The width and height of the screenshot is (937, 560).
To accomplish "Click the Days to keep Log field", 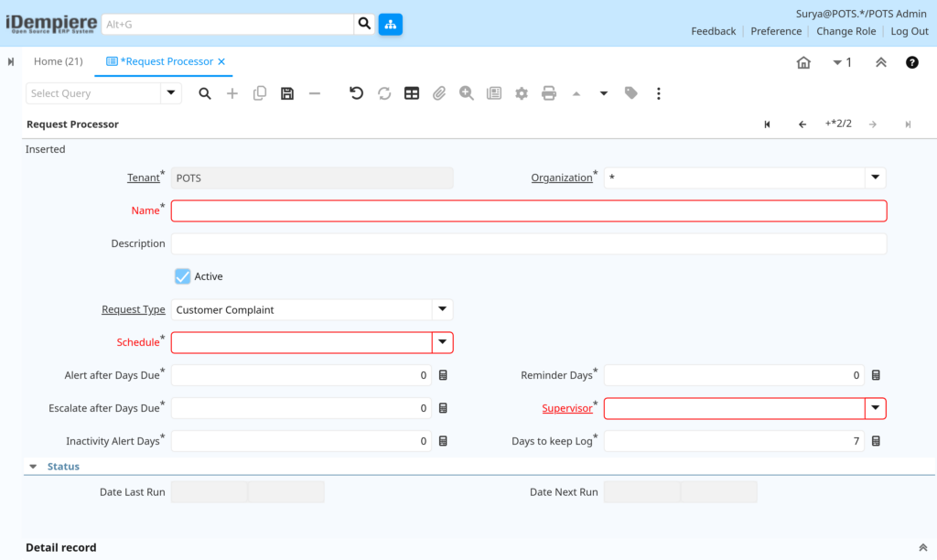I will pyautogui.click(x=734, y=441).
